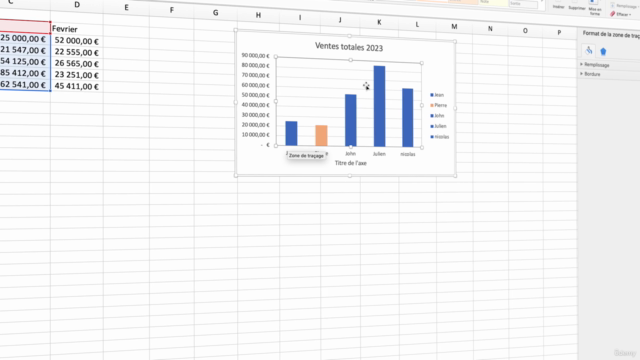Screen dimensions: 640x360
Task: Expand the Bordure section in format pane
Action: pos(591,74)
